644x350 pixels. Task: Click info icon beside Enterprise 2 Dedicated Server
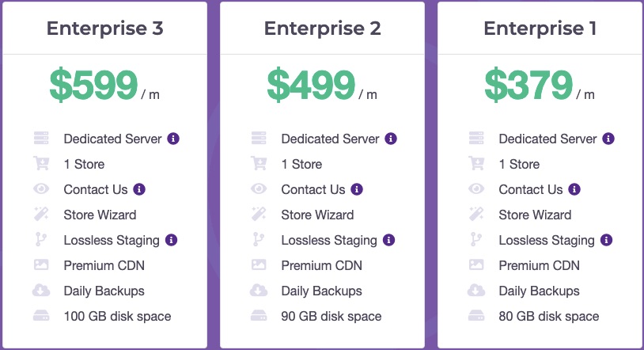[391, 139]
